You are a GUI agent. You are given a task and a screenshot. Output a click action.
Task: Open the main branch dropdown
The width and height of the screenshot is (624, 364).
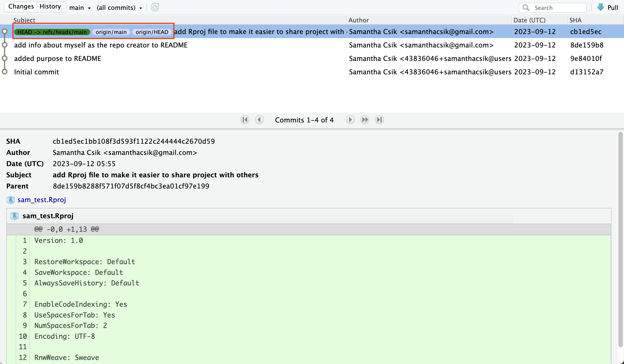point(80,8)
